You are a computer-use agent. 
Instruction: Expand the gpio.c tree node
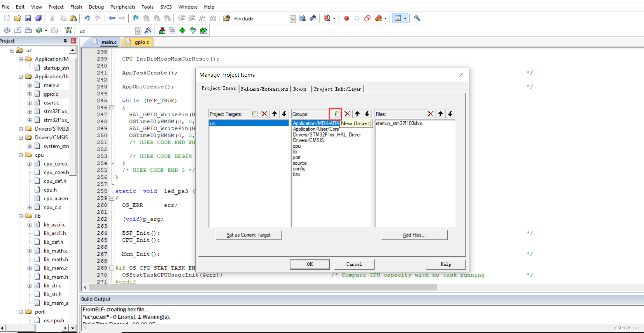pos(30,94)
